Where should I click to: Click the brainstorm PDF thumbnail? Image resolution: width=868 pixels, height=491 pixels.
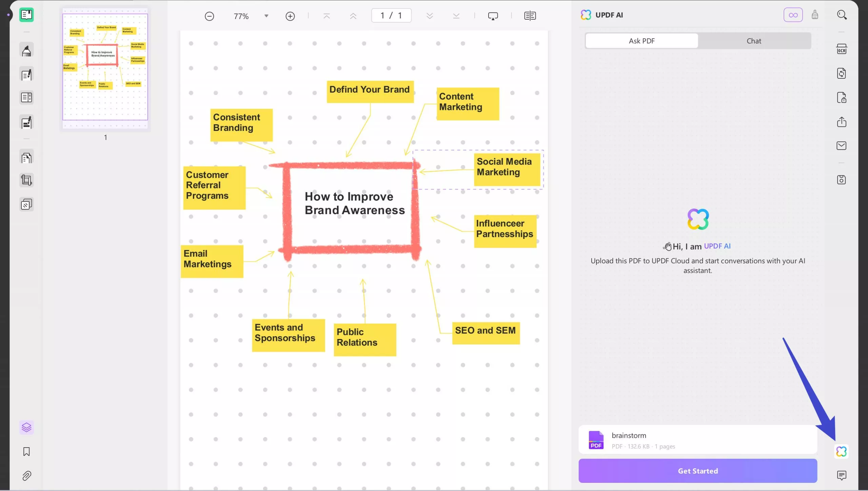(595, 440)
